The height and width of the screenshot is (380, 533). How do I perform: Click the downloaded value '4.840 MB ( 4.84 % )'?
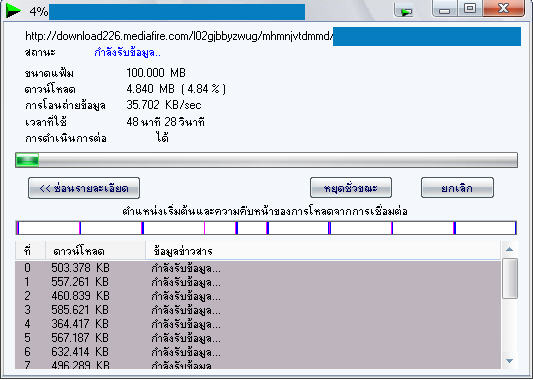(176, 89)
